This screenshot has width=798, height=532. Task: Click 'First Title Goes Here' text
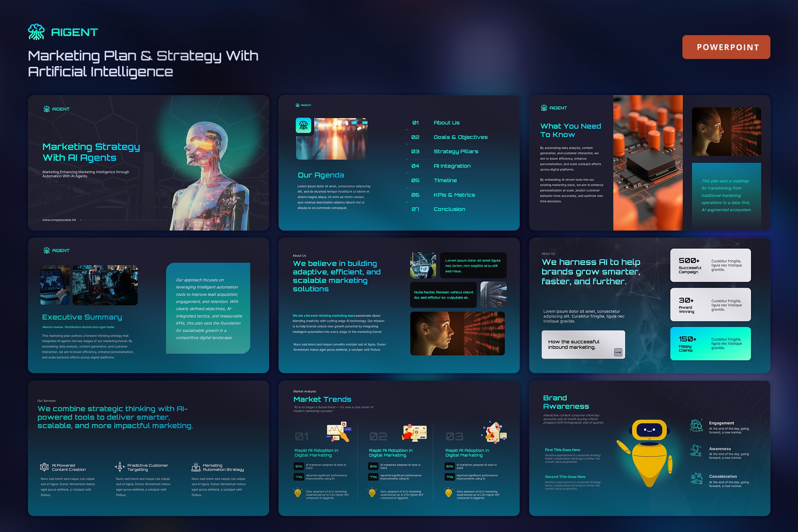point(562,450)
